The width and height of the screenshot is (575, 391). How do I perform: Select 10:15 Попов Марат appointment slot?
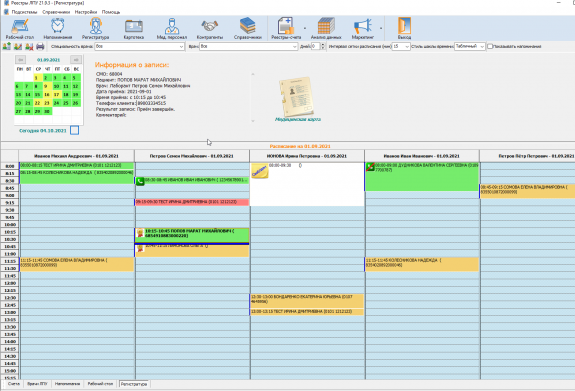pos(192,235)
